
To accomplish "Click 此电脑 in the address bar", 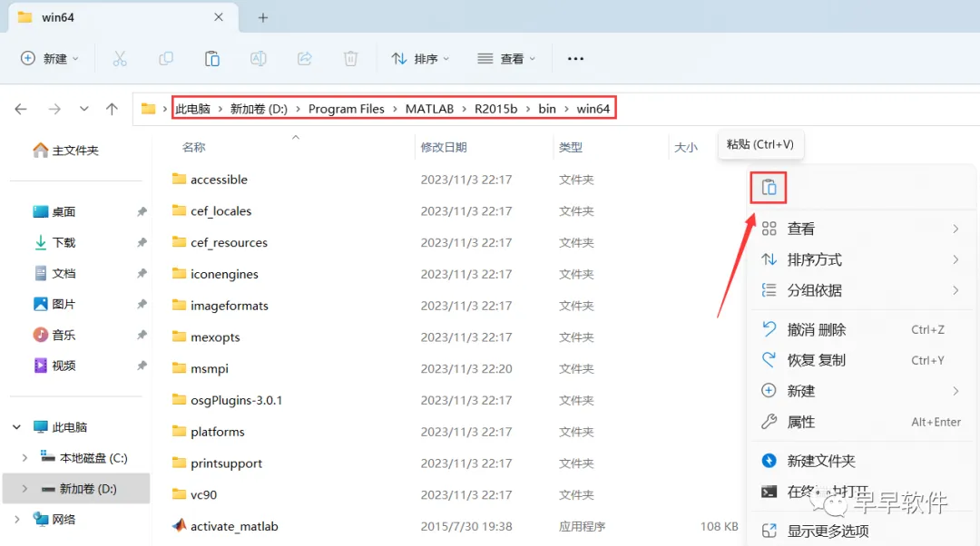I will (192, 109).
